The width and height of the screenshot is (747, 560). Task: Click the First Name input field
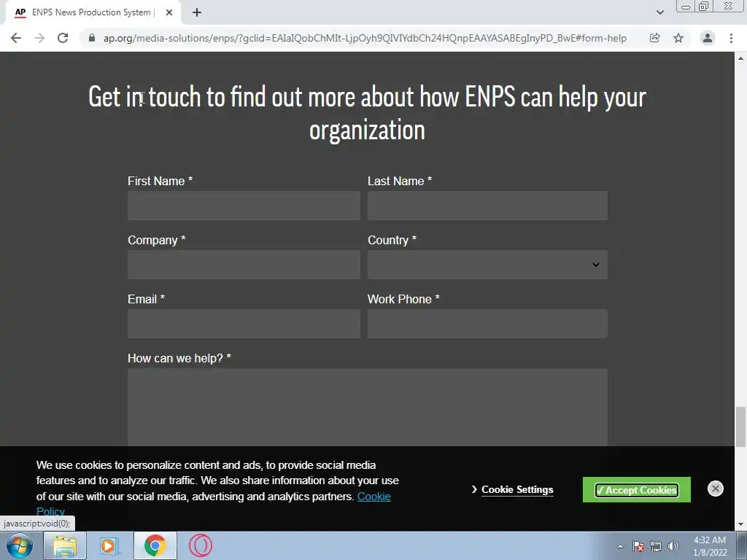click(244, 206)
